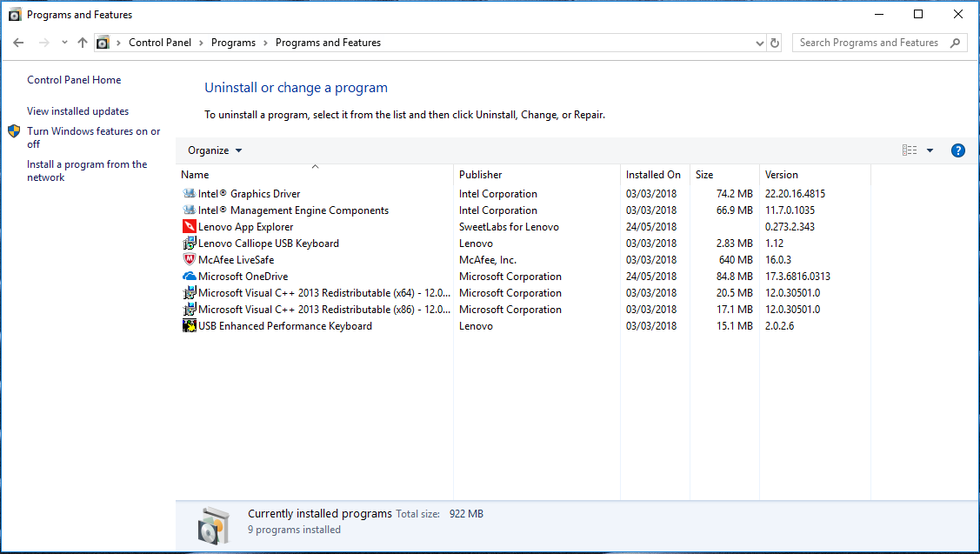Click the version 17.3.6816.0313 cell

[x=797, y=277]
